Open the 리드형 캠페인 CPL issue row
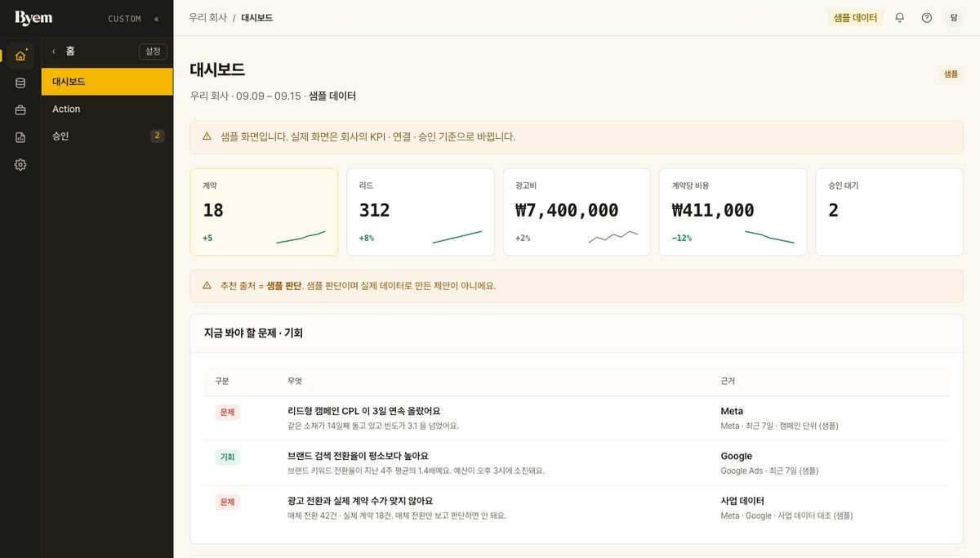This screenshot has height=558, width=980. [x=577, y=418]
